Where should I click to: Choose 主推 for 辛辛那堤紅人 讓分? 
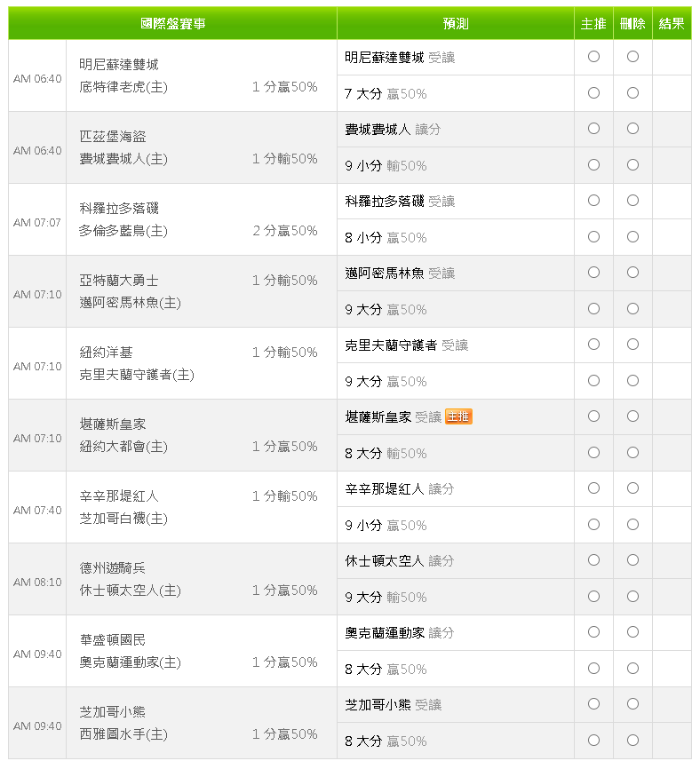point(593,488)
